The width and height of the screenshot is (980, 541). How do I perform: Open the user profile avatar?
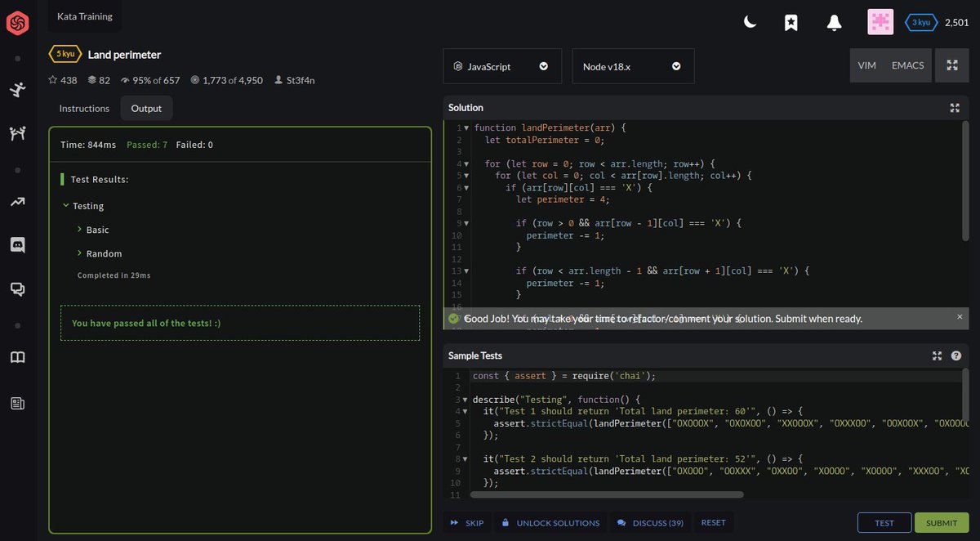pos(880,22)
